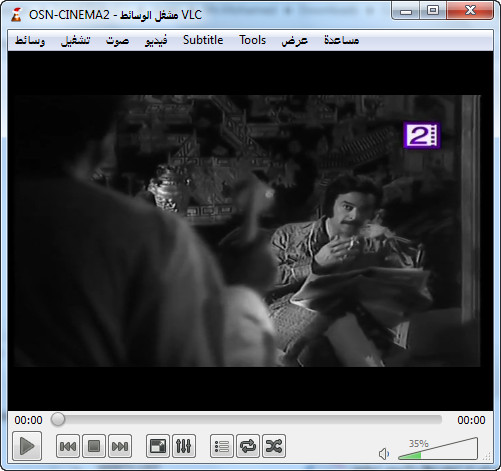Click elapsed time label on left

click(28, 420)
